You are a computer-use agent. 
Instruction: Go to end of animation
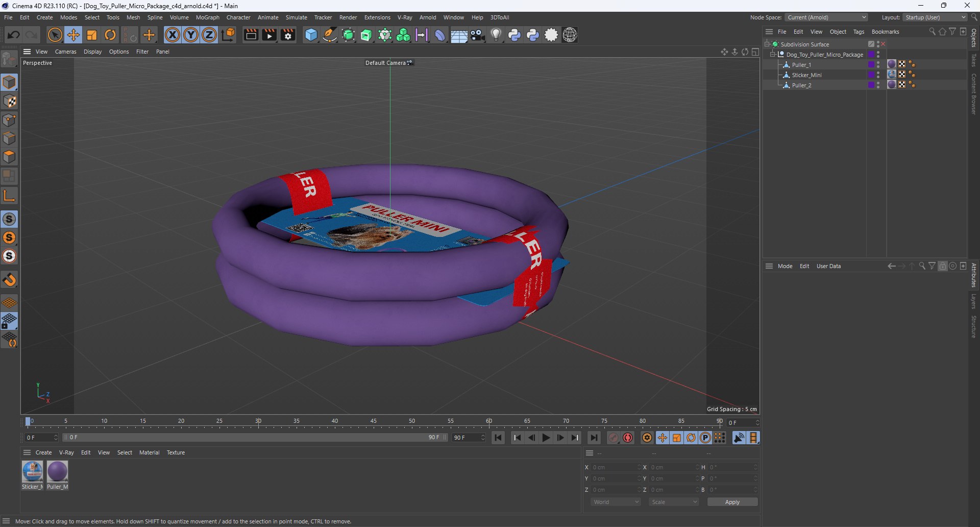(x=594, y=438)
